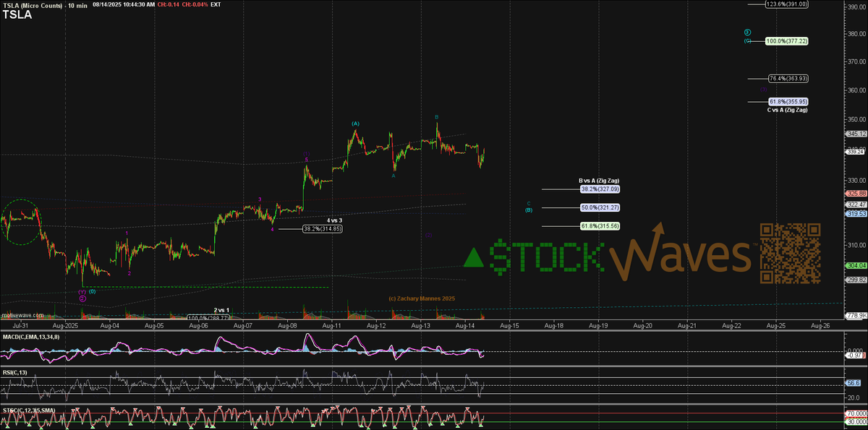Click the 310.00 price scale label

point(858,244)
